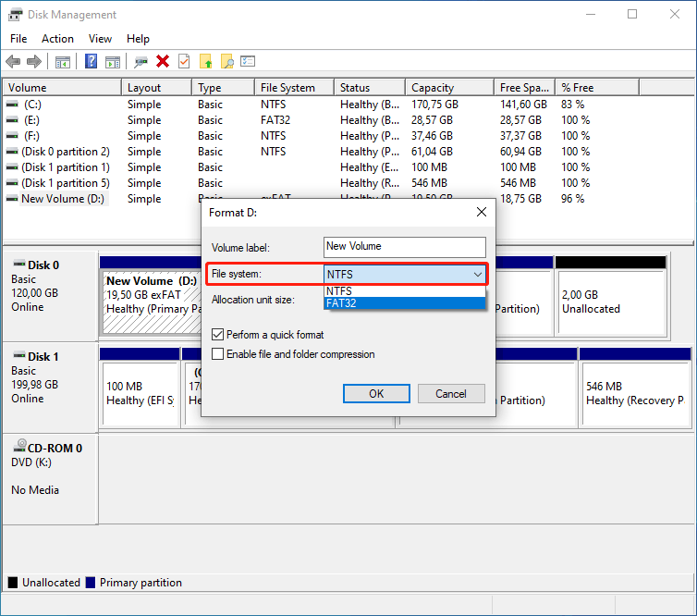Screen dimensions: 697x616
Task: Click drive icon beside Disk 0 partition 2
Action: tap(12, 152)
